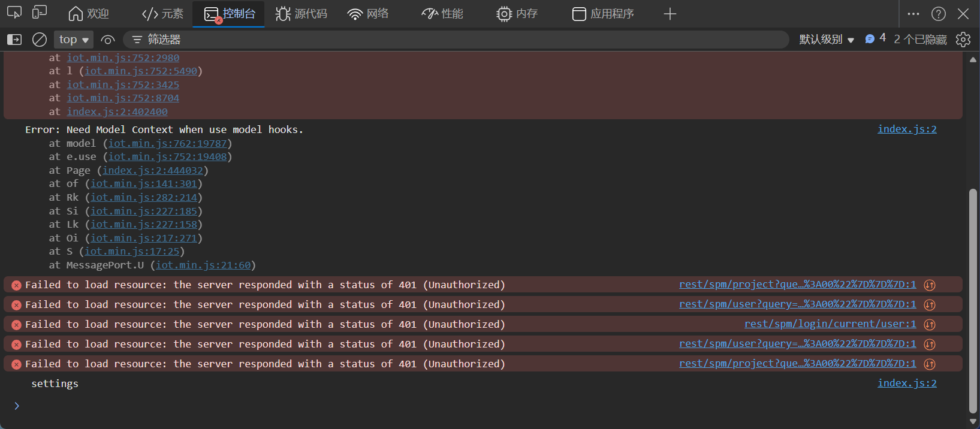Switch to the 元素 elements tab
This screenshot has width=980, height=429.
[x=162, y=14]
